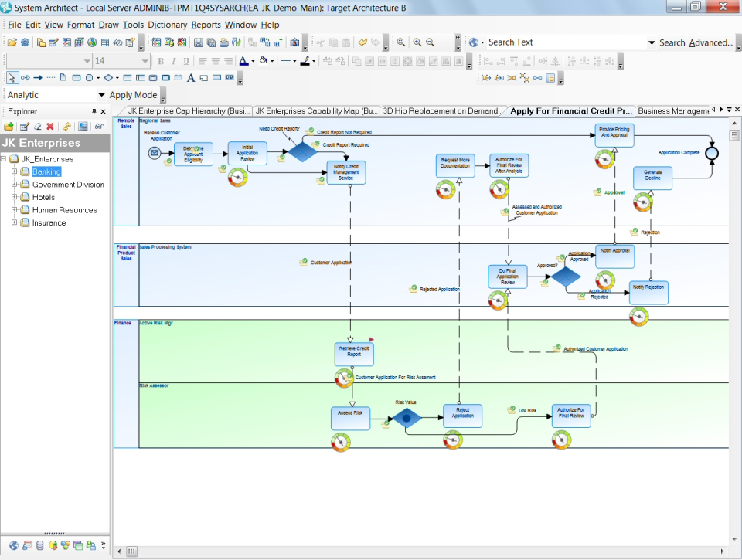Viewport: 742px width, 560px height.
Task: Toggle bold text formatting
Action: pyautogui.click(x=160, y=60)
